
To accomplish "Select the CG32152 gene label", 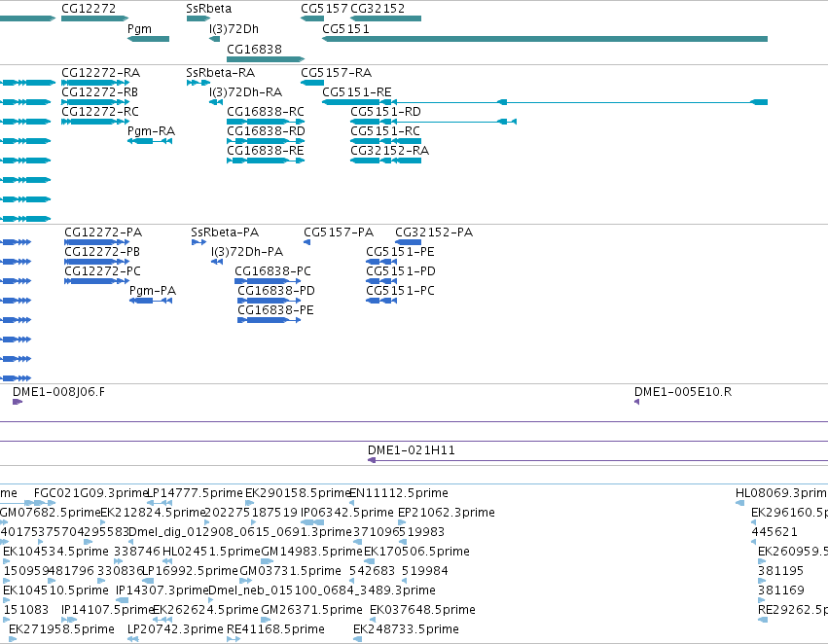I will pyautogui.click(x=378, y=9).
